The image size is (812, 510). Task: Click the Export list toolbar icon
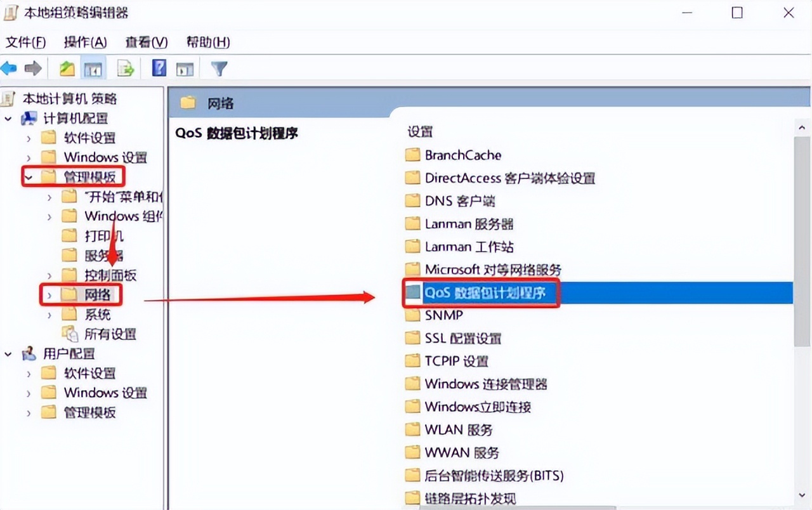[x=126, y=68]
